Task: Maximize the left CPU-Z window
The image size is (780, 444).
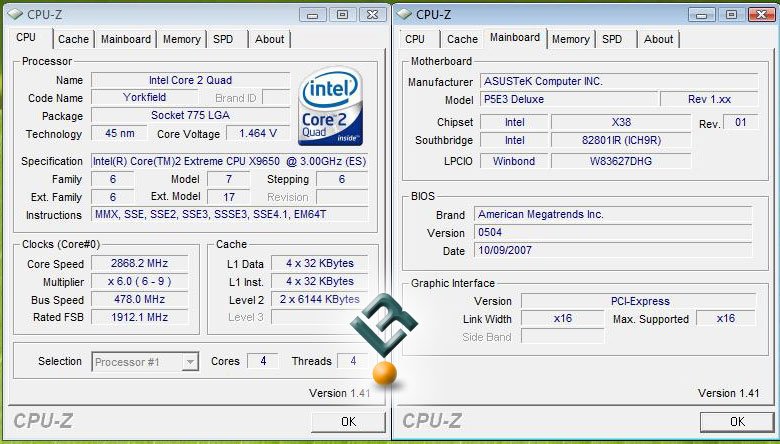Action: pos(343,14)
